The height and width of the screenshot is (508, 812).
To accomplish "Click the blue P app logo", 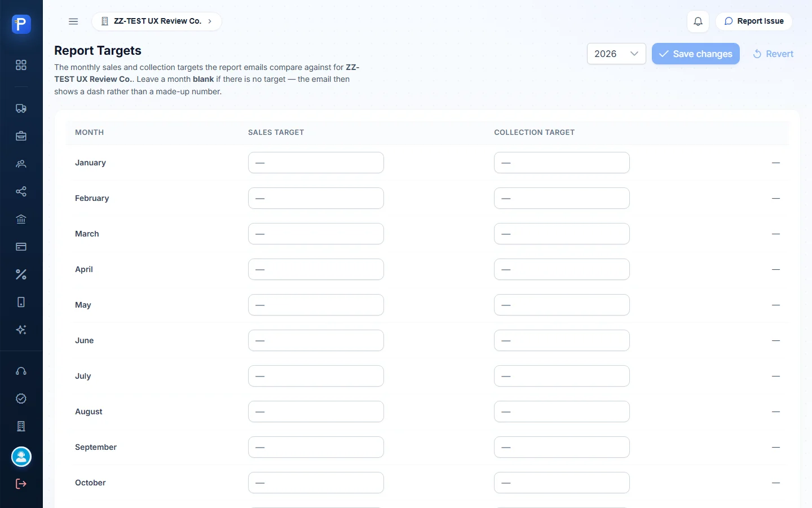I will click(21, 24).
